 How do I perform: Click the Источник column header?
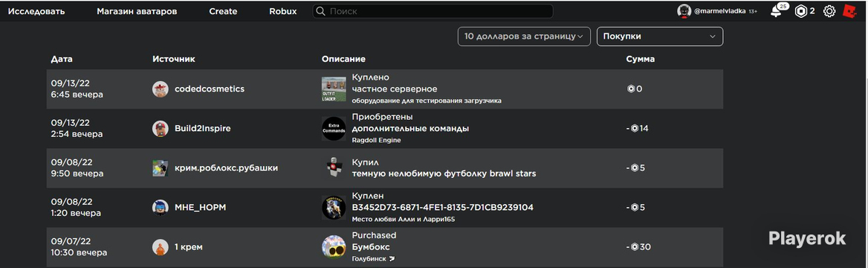tap(174, 59)
